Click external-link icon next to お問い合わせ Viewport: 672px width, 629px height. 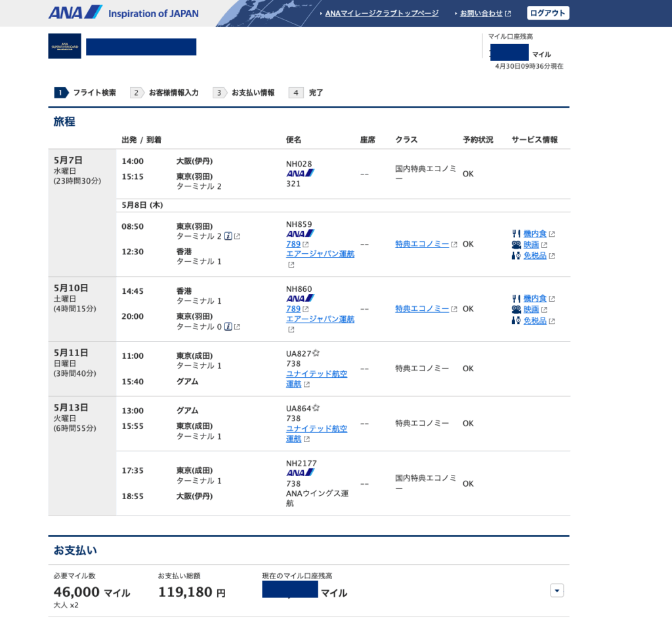tap(509, 14)
